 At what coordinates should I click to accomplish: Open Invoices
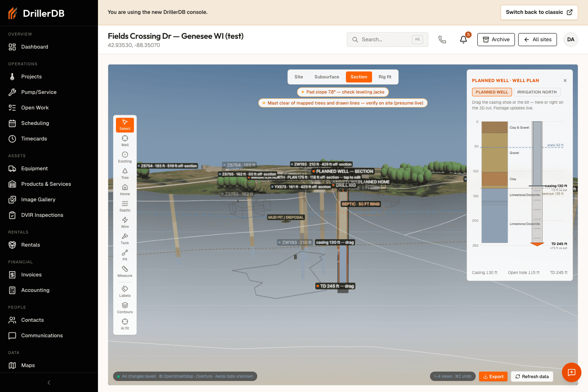[49, 275]
